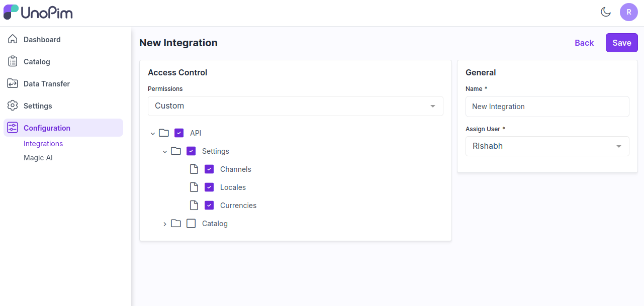The width and height of the screenshot is (644, 306).
Task: Expand the Catalog tree node
Action: tap(165, 224)
